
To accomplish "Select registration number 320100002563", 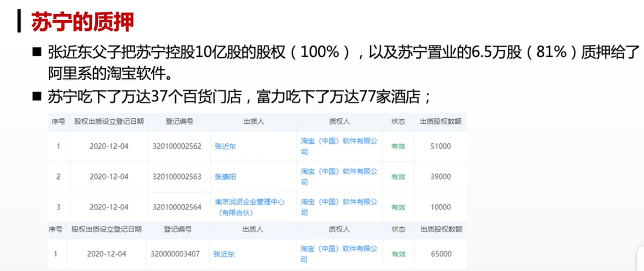I will pyautogui.click(x=177, y=177).
